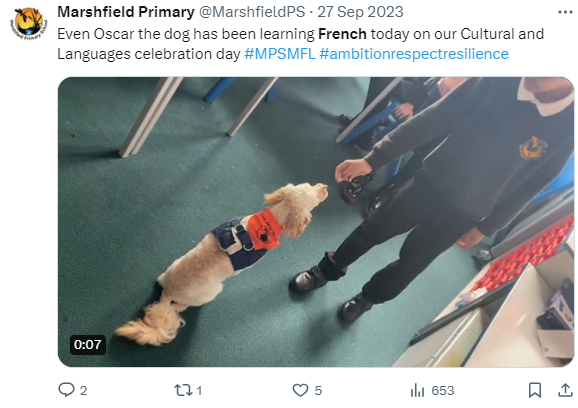Open view analytics bar chart icon
The height and width of the screenshot is (408, 578).
click(417, 390)
